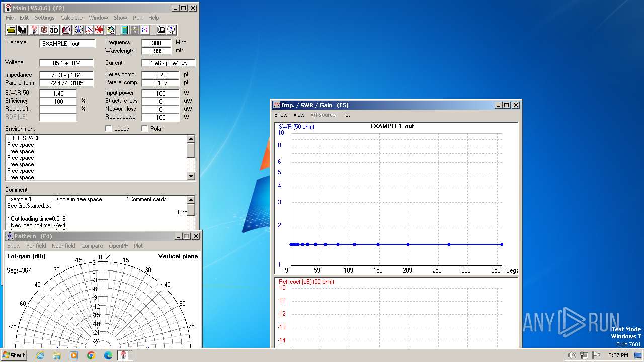Click the blue circular pattern toolbar icon
The image size is (644, 362).
(x=78, y=30)
